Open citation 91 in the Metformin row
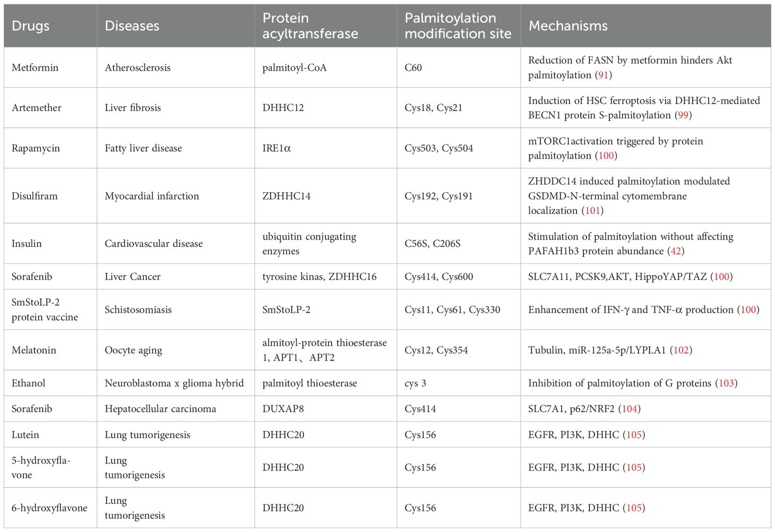775x532 pixels. [x=603, y=75]
